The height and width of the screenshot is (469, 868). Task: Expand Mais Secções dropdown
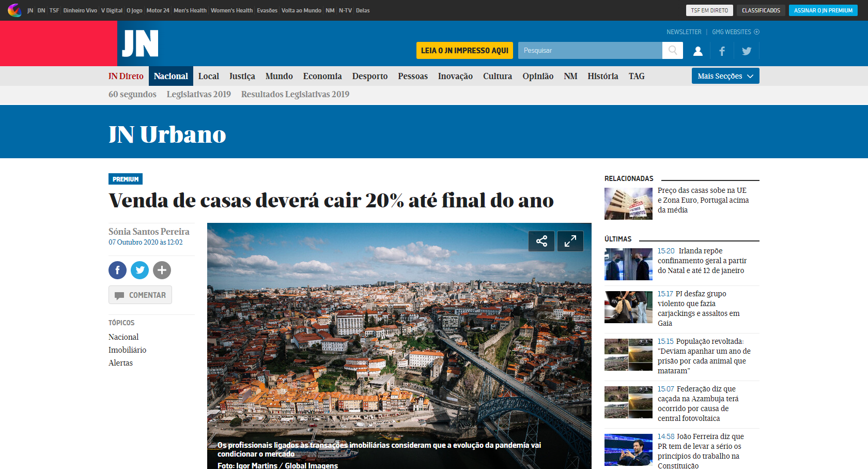[x=725, y=76]
